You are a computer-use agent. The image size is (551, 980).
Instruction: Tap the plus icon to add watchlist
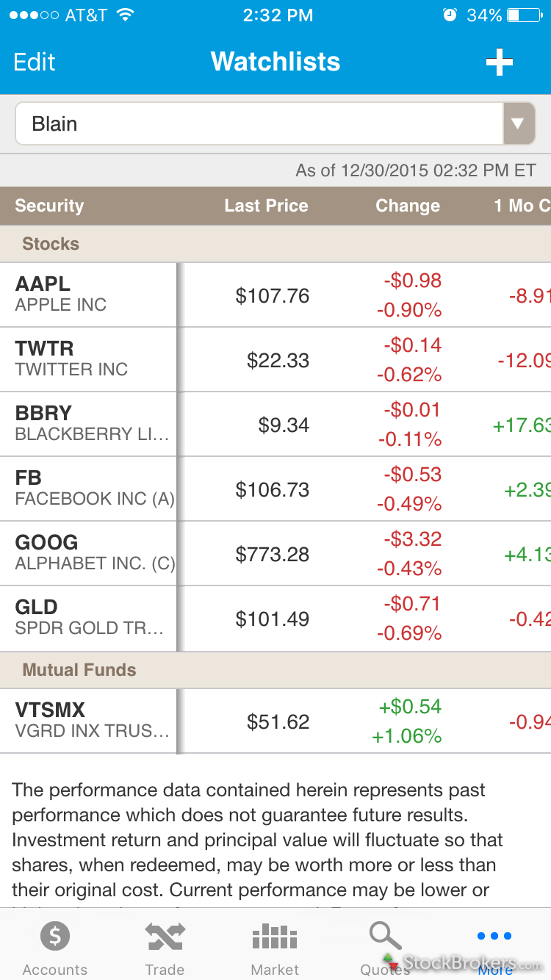pos(500,62)
